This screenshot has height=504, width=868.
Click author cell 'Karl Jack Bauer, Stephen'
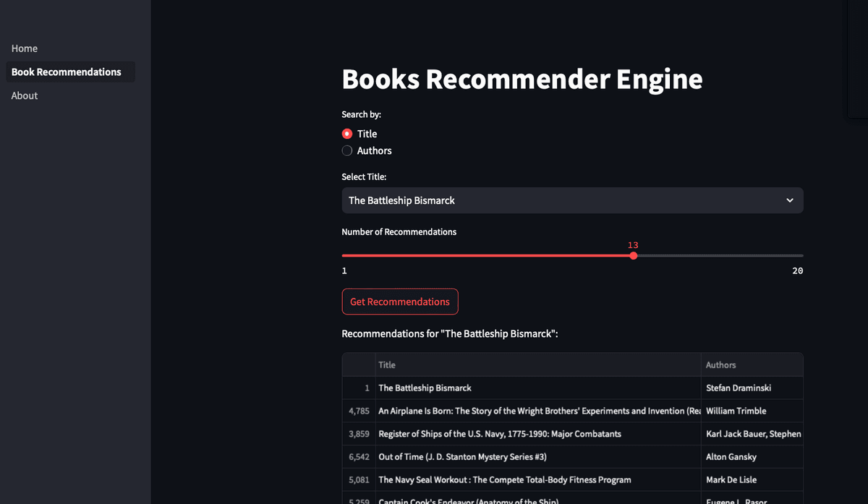coord(752,434)
